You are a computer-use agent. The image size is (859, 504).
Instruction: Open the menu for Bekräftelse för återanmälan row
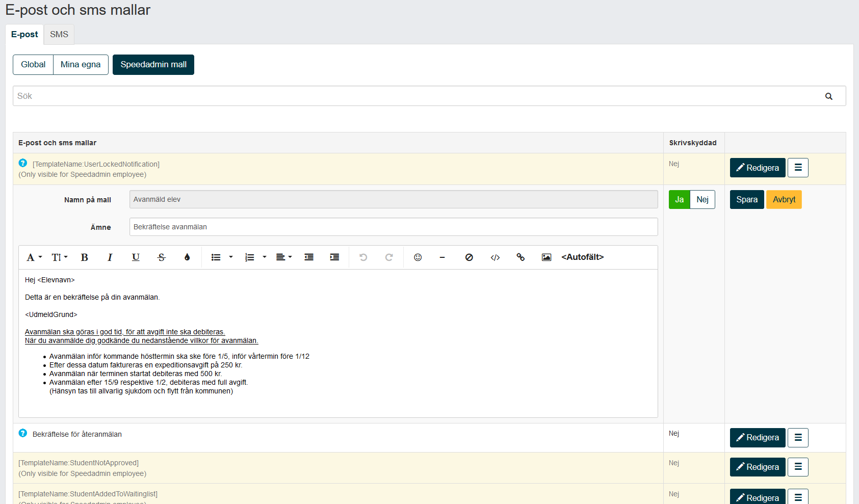(x=798, y=438)
